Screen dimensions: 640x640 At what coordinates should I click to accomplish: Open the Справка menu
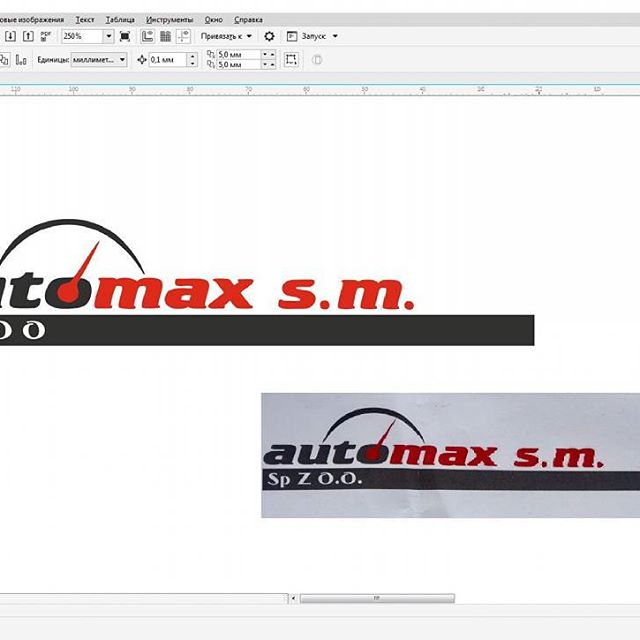[248, 20]
